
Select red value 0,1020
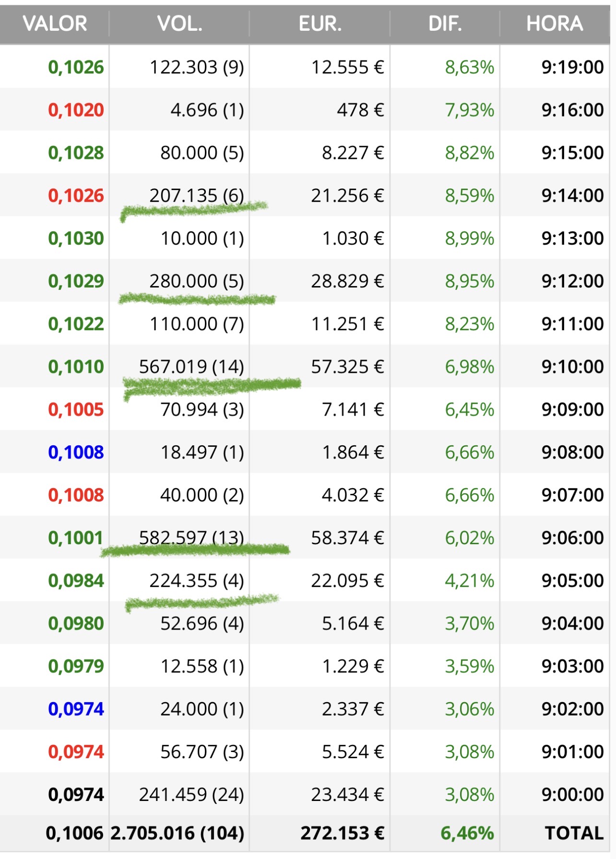(76, 110)
